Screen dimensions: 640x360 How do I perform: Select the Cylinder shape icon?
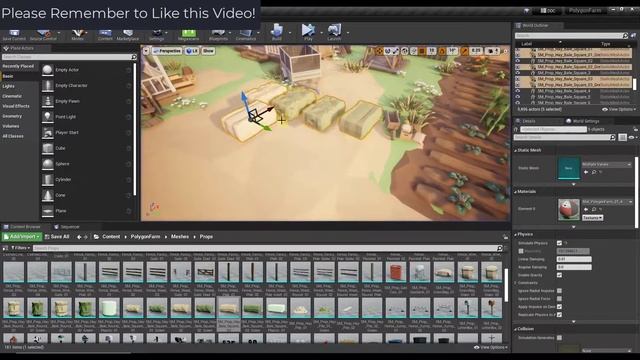[48, 180]
